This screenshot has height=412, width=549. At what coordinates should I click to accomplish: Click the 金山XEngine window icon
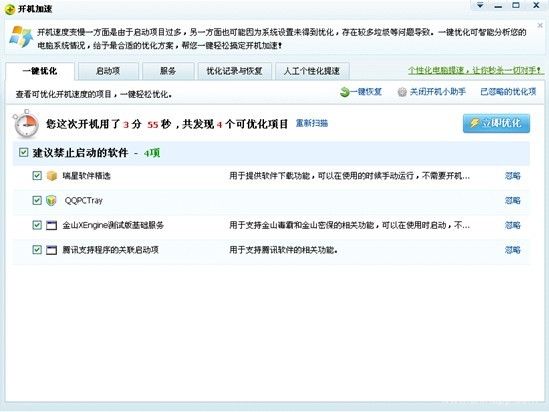[51, 225]
